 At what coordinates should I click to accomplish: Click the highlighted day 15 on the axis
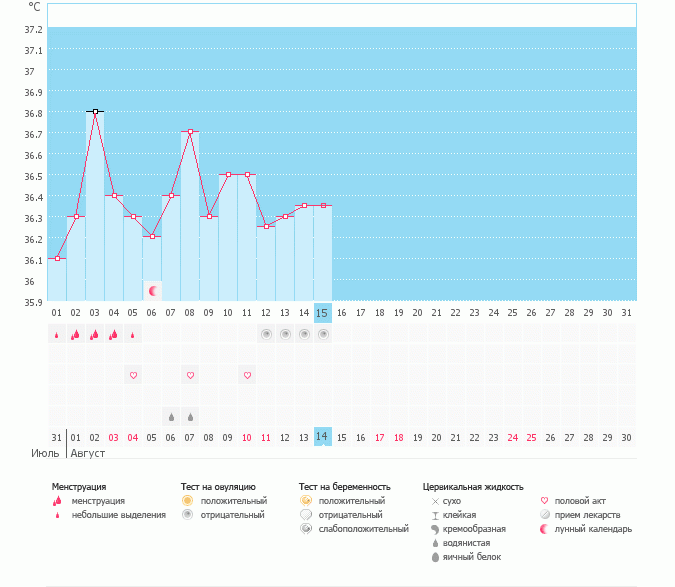pyautogui.click(x=322, y=312)
